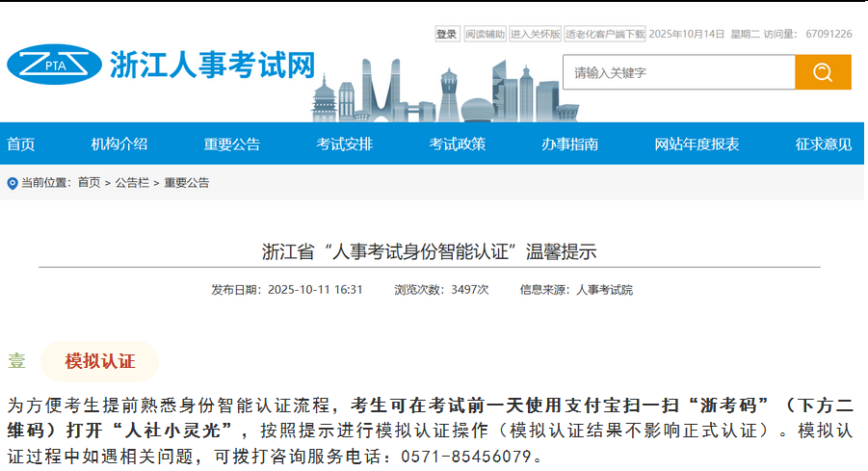Open the 考试政策 navigation item

458,144
